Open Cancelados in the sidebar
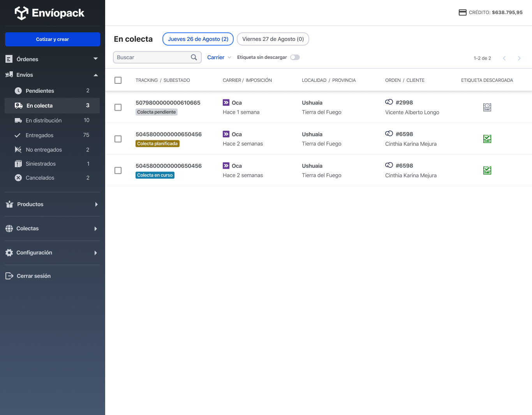 (52, 178)
